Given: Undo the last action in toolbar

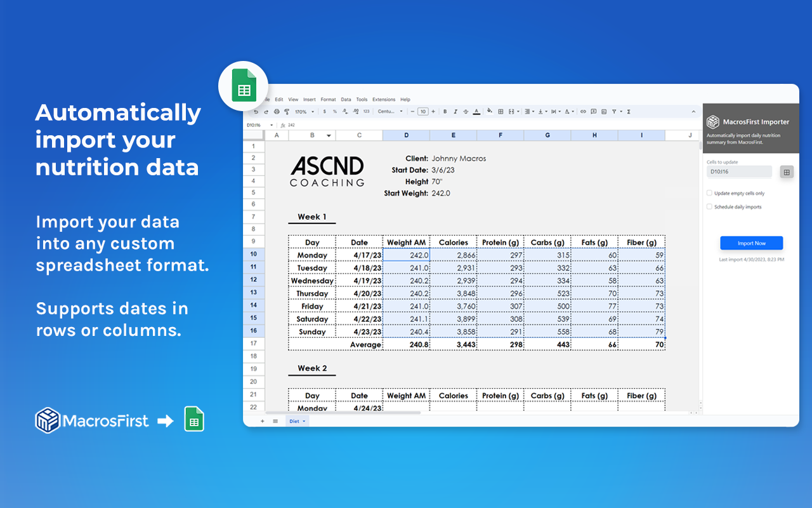Looking at the screenshot, I should 256,112.
